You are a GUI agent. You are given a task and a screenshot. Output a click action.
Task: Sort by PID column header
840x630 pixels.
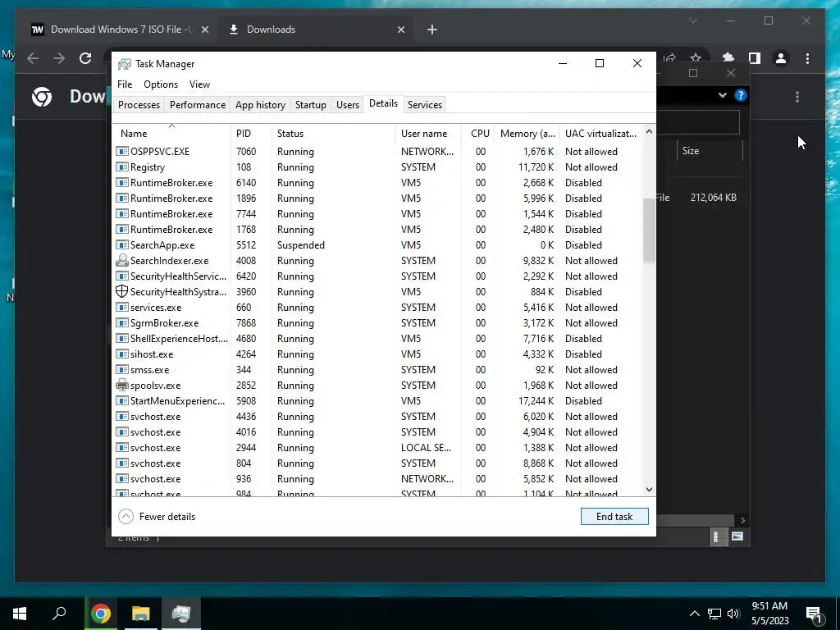[252, 134]
